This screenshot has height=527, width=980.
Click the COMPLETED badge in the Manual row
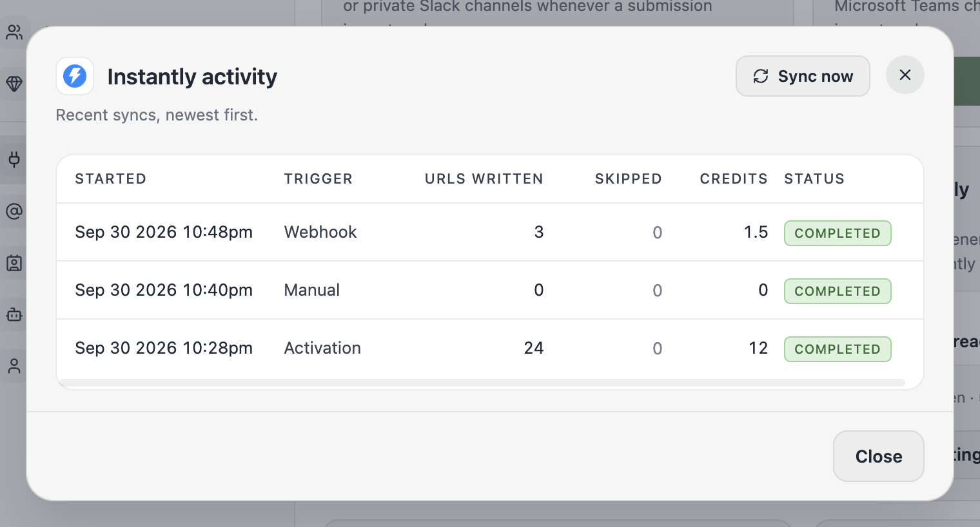[838, 291]
